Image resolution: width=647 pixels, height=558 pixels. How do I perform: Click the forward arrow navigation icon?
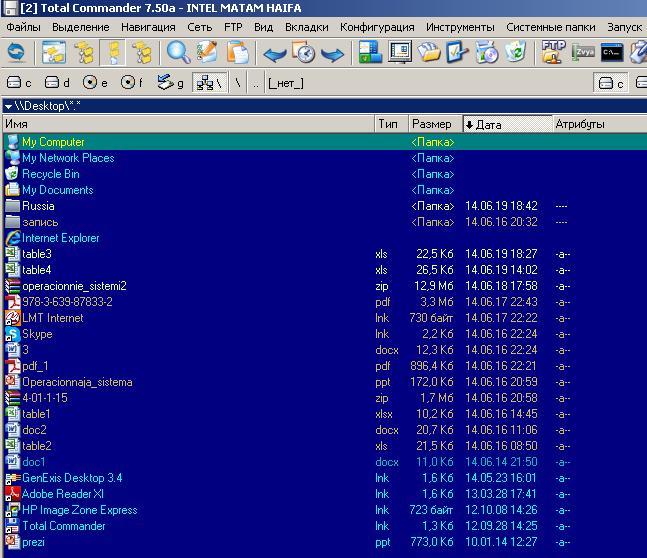click(x=333, y=53)
